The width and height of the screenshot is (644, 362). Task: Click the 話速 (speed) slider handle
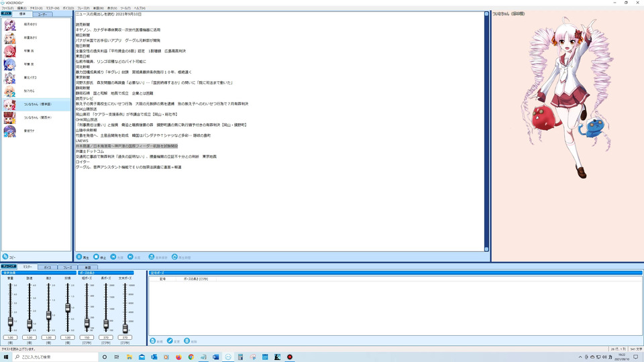[30, 324]
